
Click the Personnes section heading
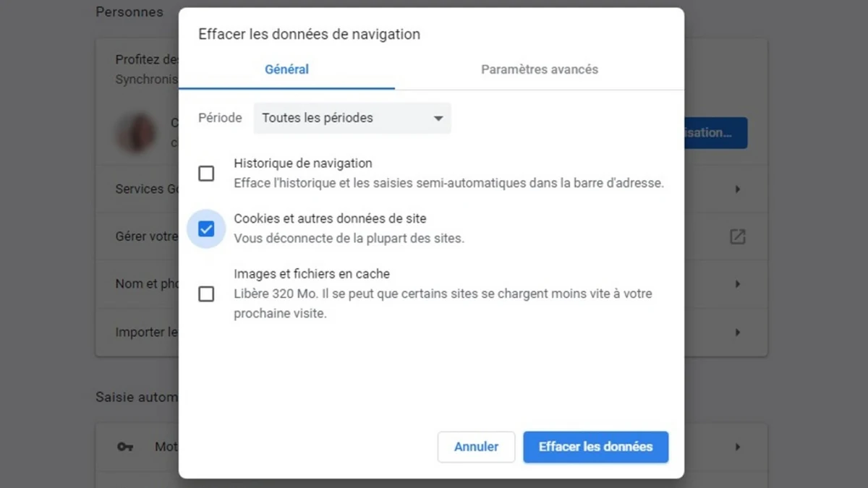click(x=129, y=12)
